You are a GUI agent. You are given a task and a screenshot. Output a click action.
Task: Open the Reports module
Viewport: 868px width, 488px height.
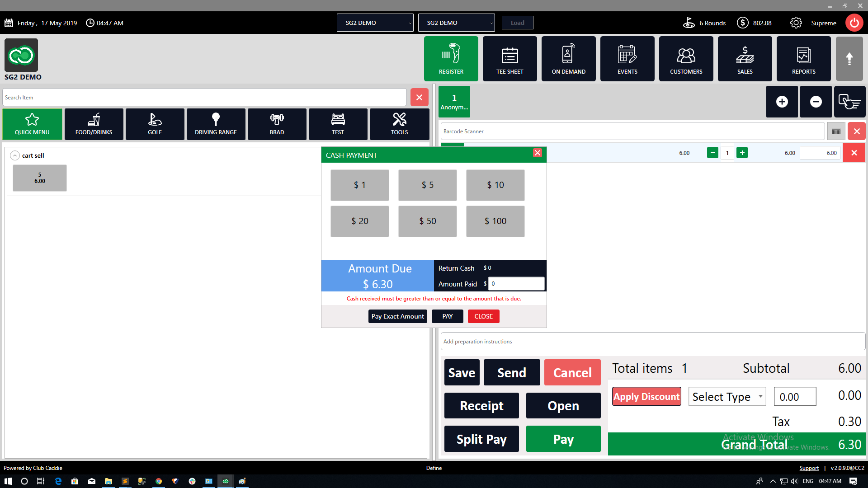coord(803,59)
